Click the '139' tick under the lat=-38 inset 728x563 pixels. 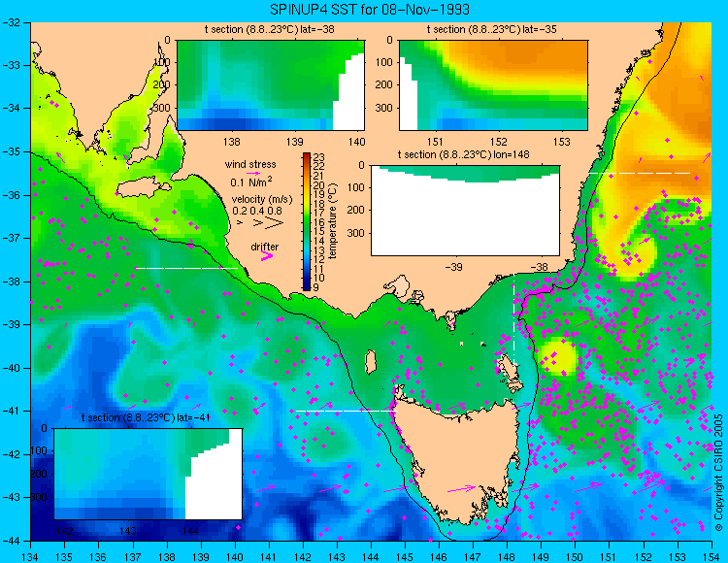[x=294, y=142]
